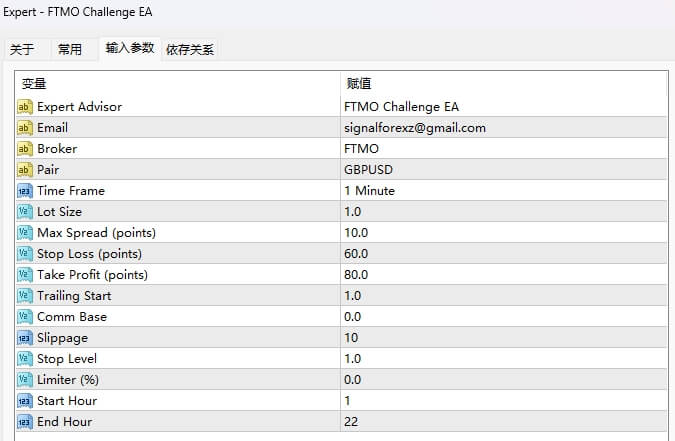Edit the Stop Loss value 60.0
This screenshot has height=441, width=675.
point(356,254)
